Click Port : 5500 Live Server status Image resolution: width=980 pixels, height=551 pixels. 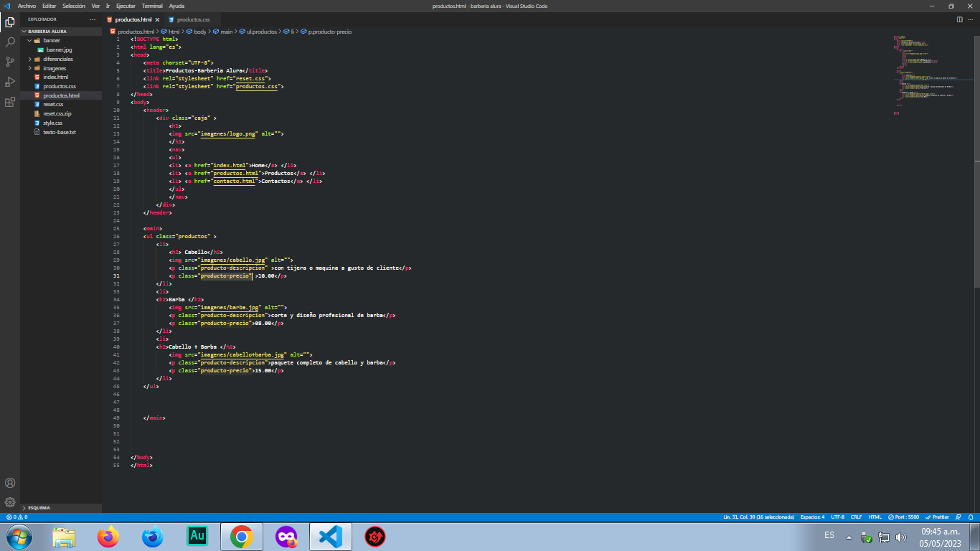903,517
